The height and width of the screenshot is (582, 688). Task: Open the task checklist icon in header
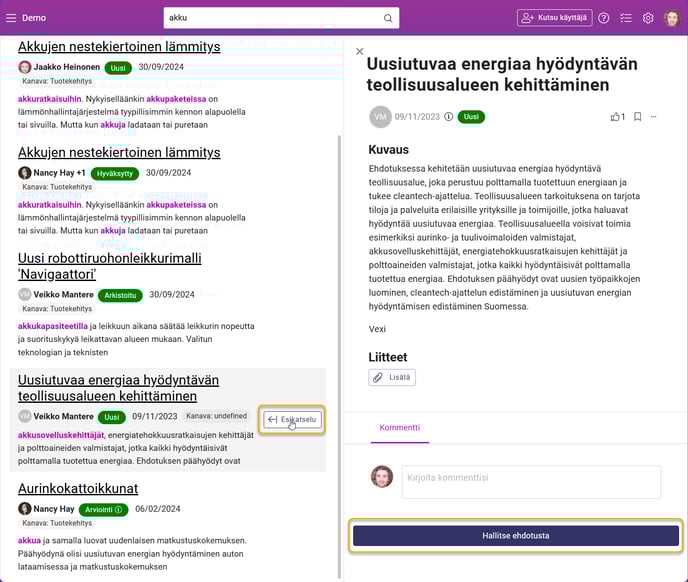coord(626,18)
